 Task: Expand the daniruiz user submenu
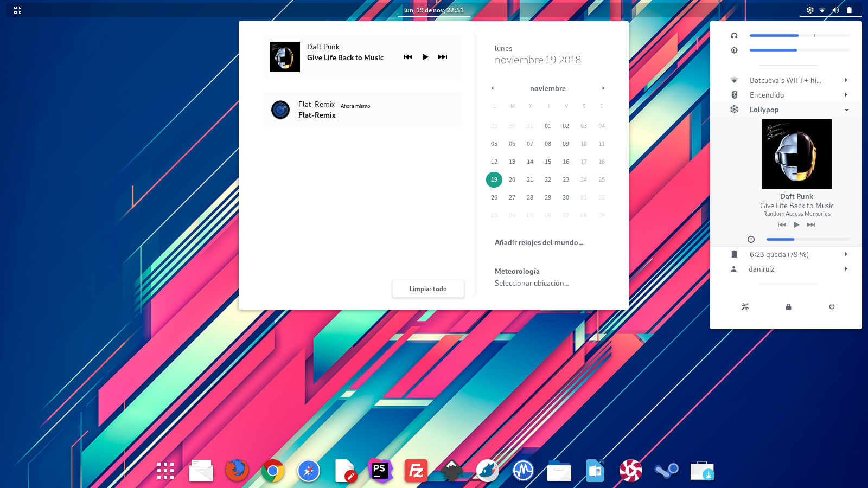[846, 269]
